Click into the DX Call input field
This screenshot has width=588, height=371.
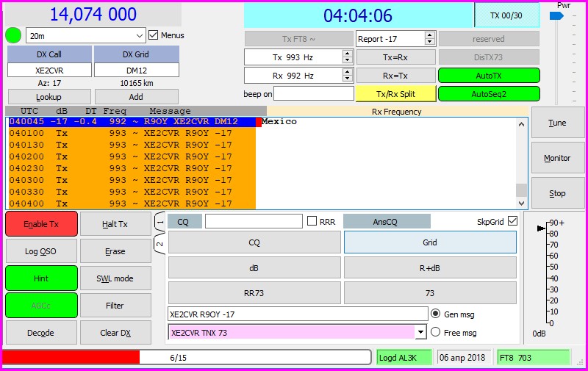point(49,70)
